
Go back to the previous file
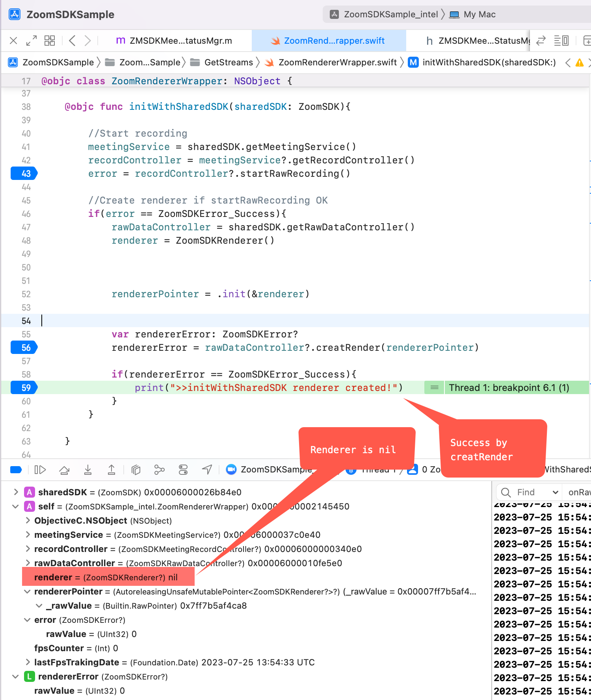[x=72, y=41]
